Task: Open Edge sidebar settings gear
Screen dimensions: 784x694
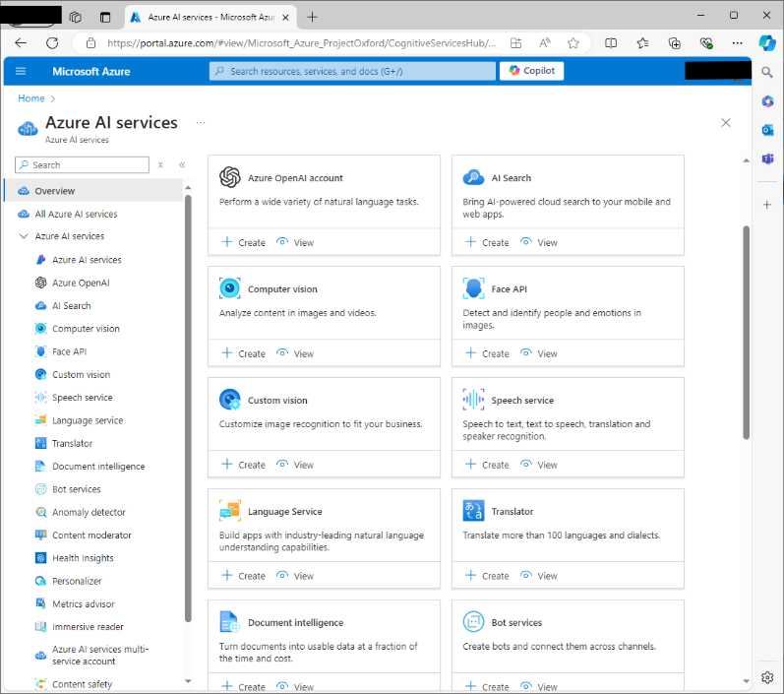Action: tap(767, 677)
